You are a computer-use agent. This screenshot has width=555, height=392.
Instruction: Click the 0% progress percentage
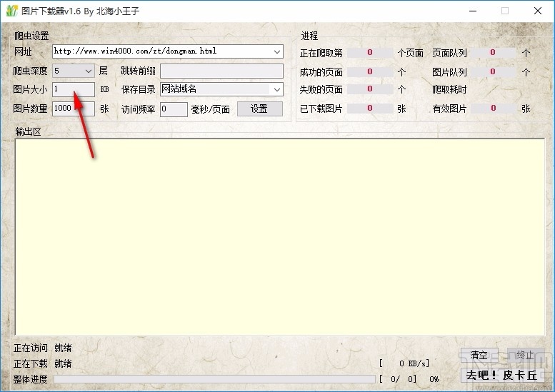point(434,379)
